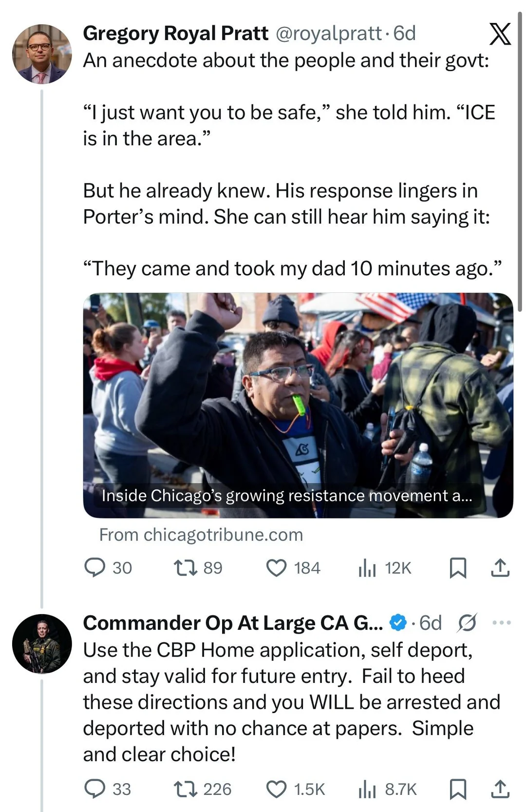Like Gregory Royal Pratt's post
526x812 pixels.
coord(276,568)
